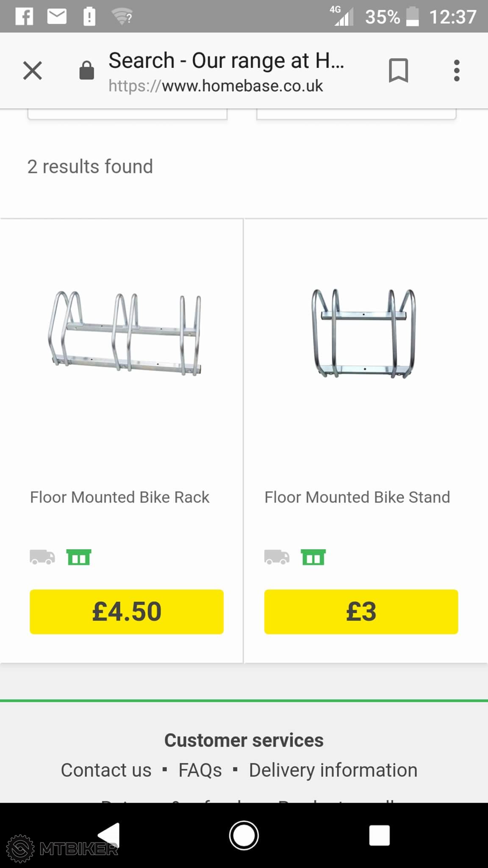488x868 pixels.
Task: Bookmark this Homebase search page
Action: [x=398, y=70]
